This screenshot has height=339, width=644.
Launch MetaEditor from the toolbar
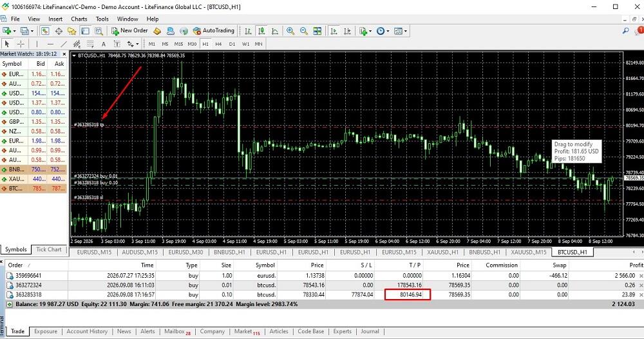(x=157, y=31)
